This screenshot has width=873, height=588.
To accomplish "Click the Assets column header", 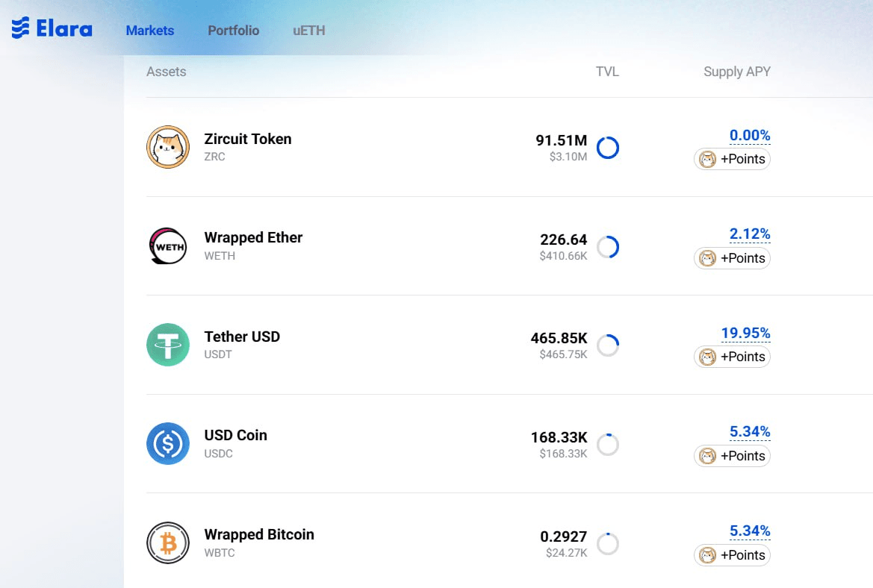I will pos(167,72).
